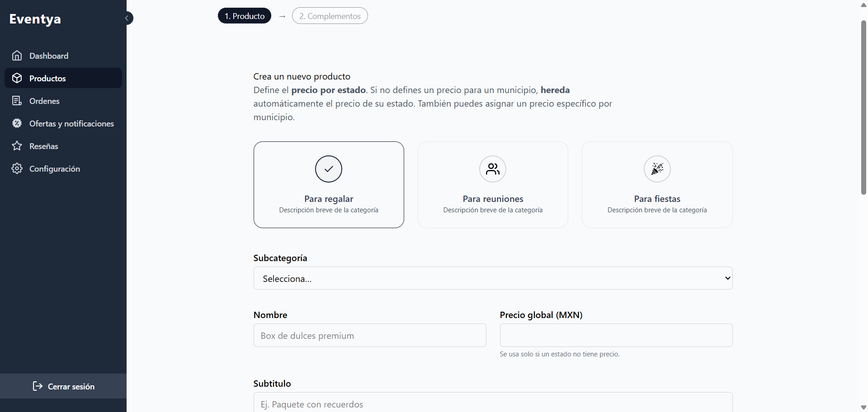Viewport: 868px width, 412px height.
Task: Click the logout icon next to Cerrar sesión
Action: click(38, 386)
